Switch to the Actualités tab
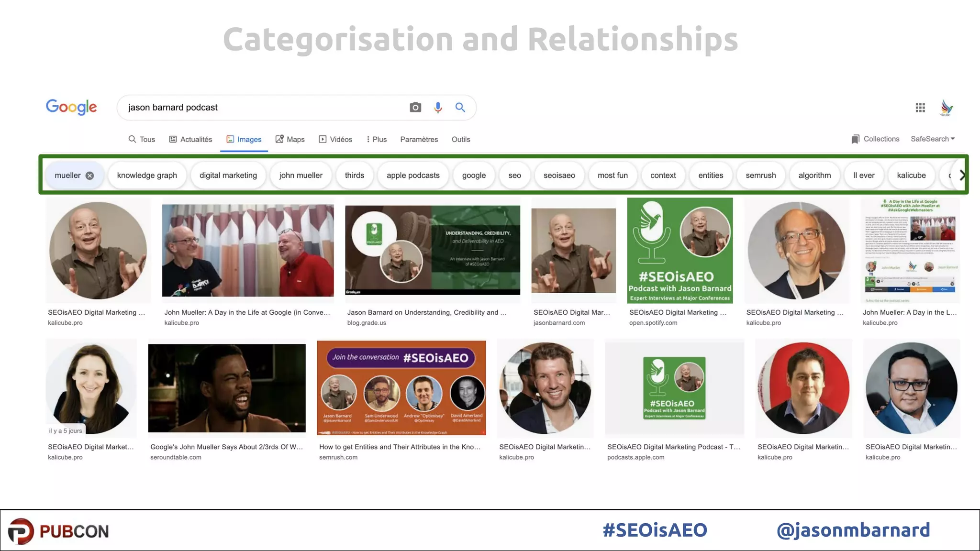Screen dimensions: 980x551 tap(190, 139)
